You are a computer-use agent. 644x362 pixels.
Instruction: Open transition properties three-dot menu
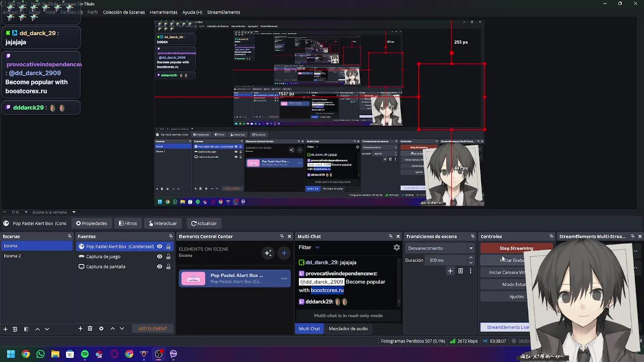(470, 271)
